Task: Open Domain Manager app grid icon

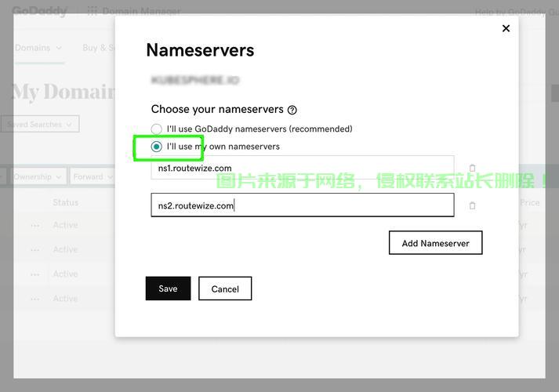Action: 93,12
